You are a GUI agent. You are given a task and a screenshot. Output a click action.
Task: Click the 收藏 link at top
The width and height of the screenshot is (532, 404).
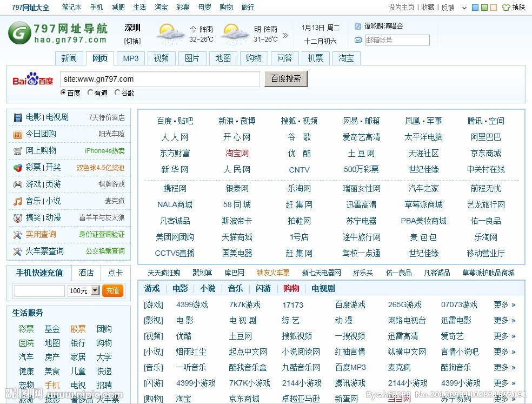point(428,8)
